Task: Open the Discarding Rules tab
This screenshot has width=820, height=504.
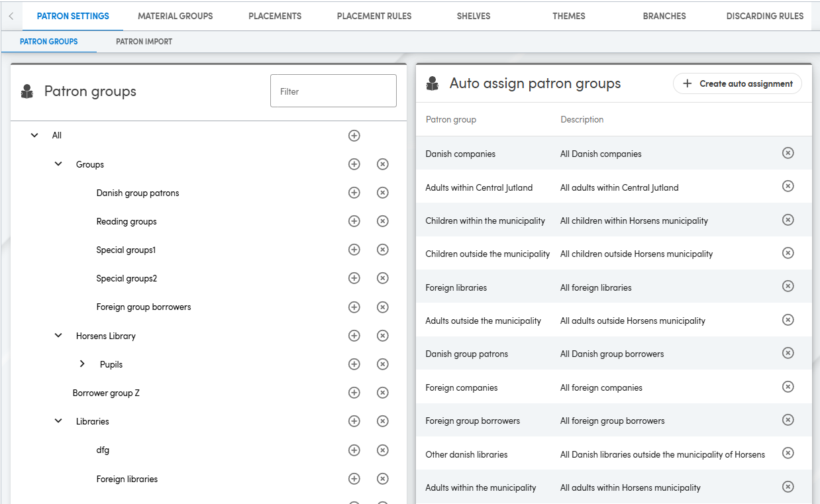Action: pos(765,16)
